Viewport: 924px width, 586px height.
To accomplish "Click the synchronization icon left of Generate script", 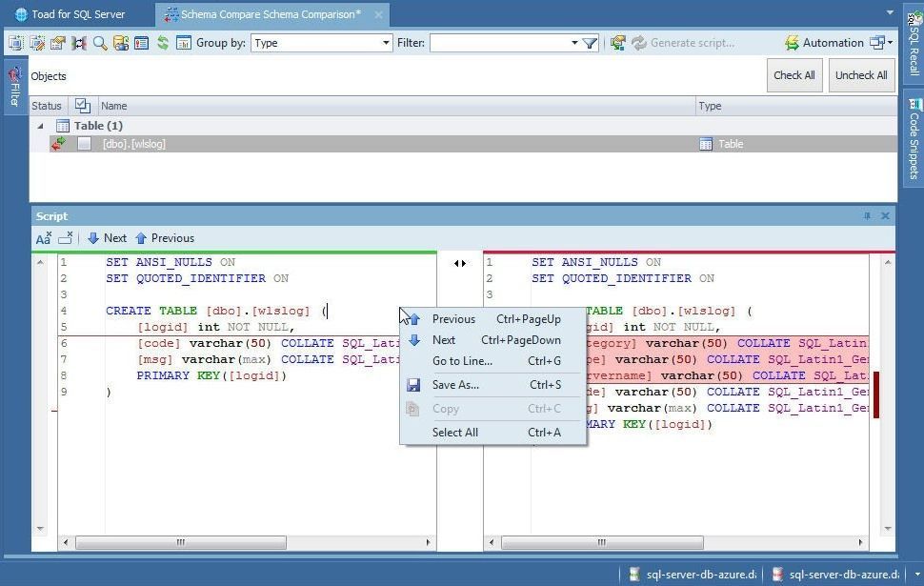I will pos(617,43).
